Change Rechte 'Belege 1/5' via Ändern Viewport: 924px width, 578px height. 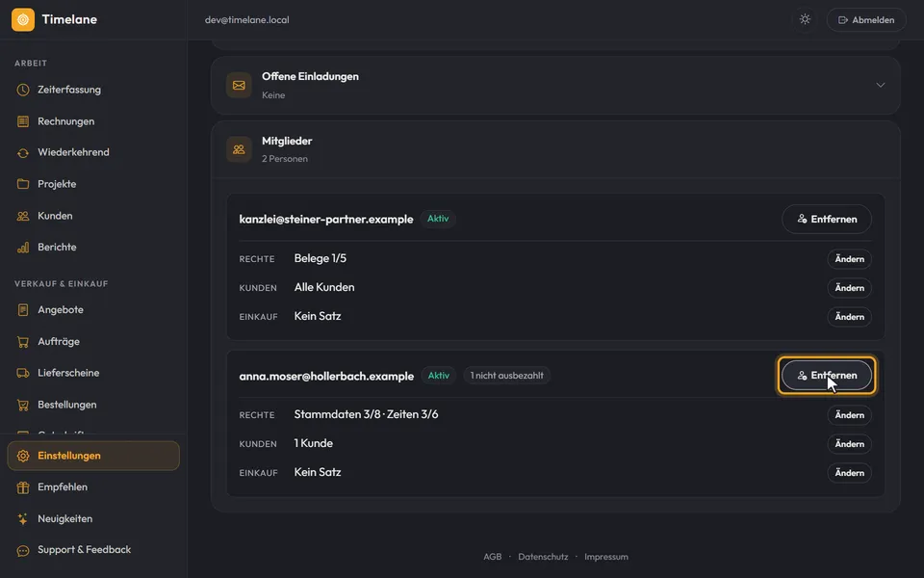coord(849,259)
